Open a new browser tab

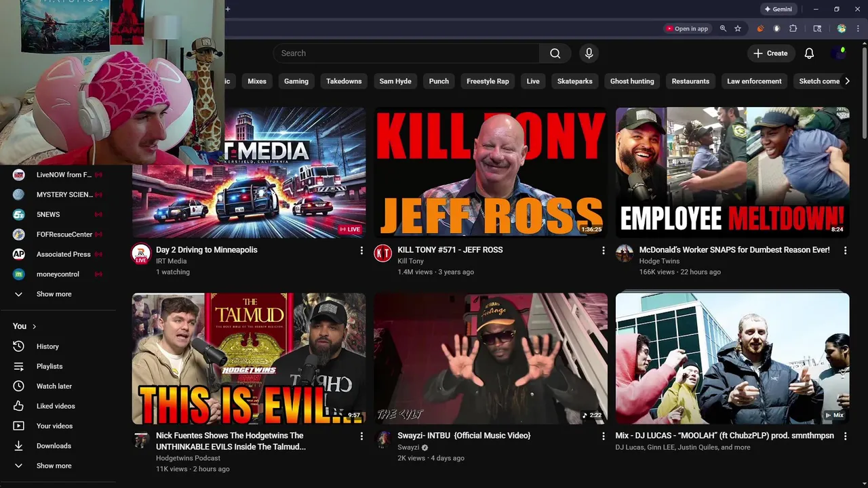228,9
